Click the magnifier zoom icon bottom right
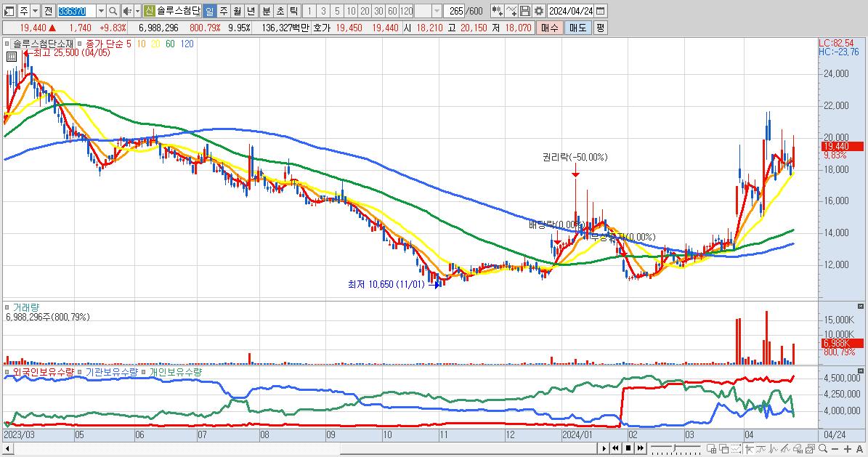Screen dimensions: 868x457 pos(823,449)
